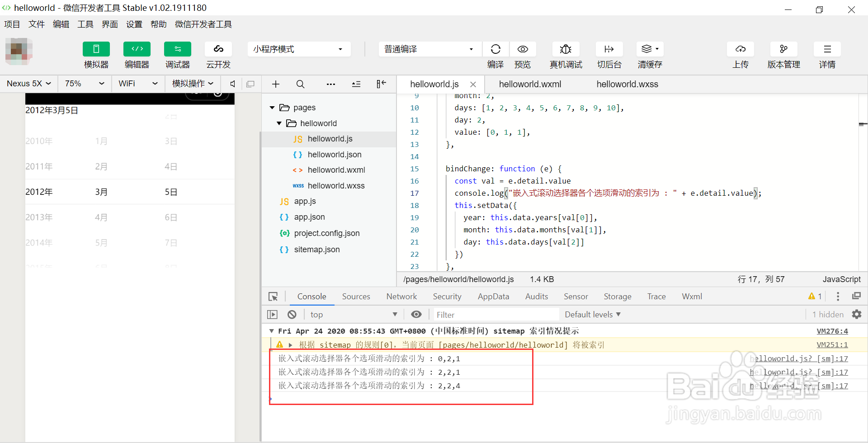
Task: Toggle the console sidebar icon
Action: click(272, 315)
